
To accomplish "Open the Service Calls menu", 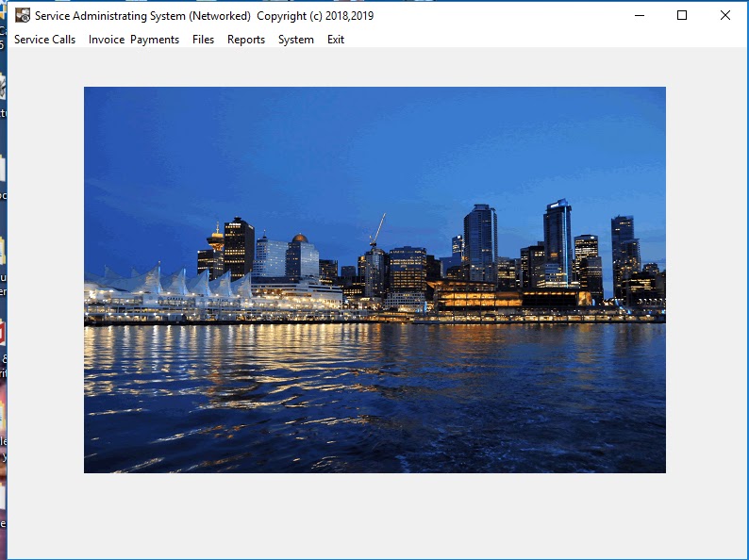I will tap(45, 40).
